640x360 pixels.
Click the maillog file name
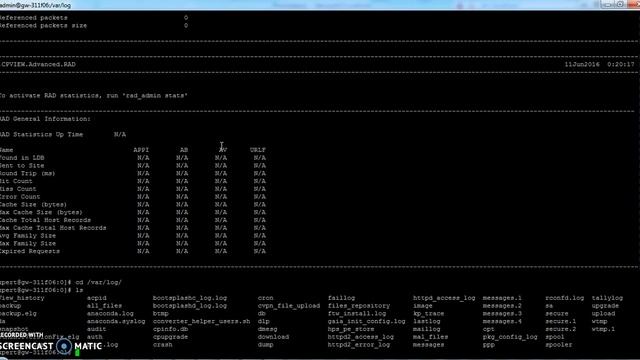click(427, 329)
